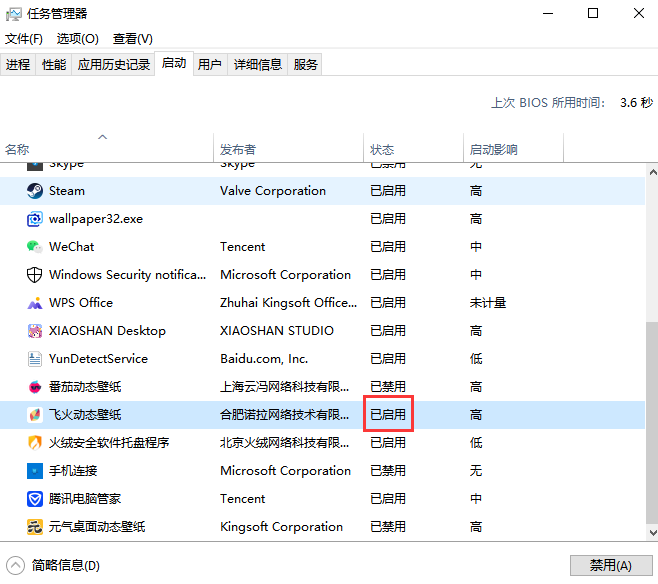Select the WeChat row name
The height and width of the screenshot is (584, 658).
71,247
